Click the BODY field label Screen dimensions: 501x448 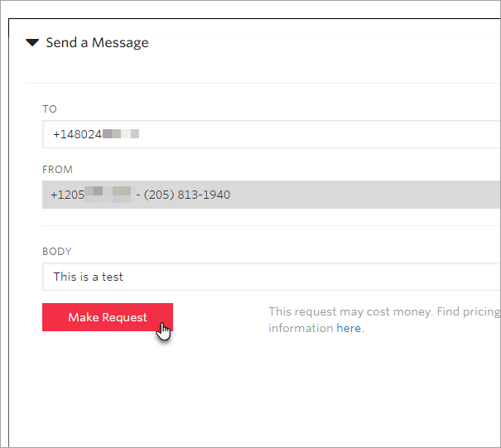(x=57, y=252)
